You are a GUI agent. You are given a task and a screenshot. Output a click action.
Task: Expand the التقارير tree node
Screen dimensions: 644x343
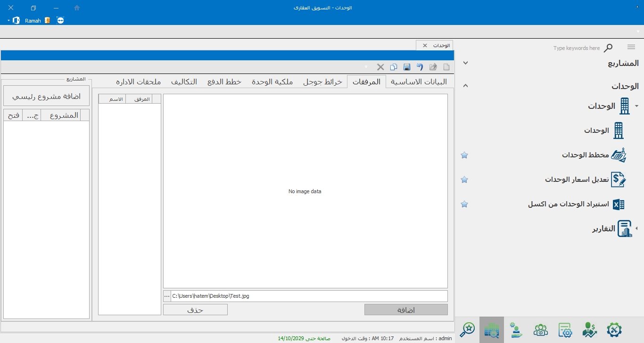point(636,229)
